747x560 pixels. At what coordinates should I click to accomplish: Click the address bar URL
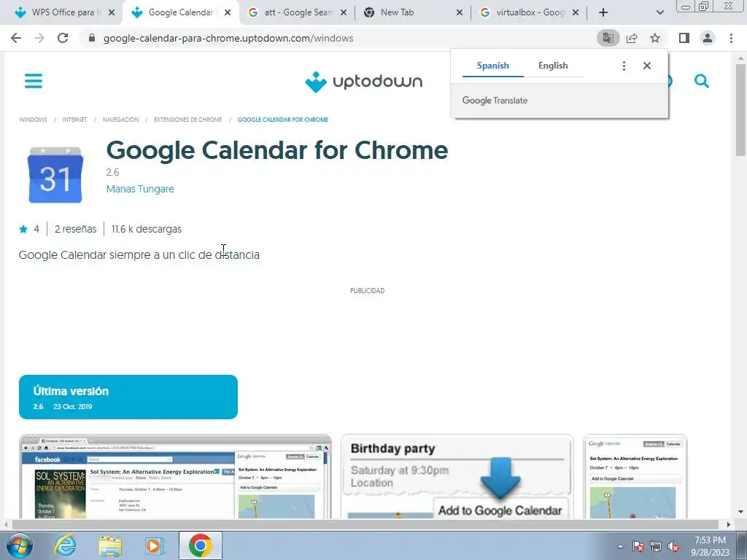228,38
